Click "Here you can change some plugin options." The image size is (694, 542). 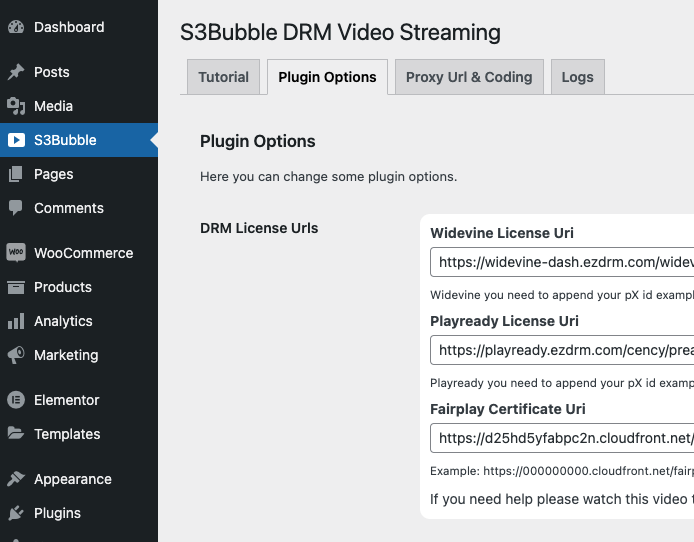(x=328, y=177)
